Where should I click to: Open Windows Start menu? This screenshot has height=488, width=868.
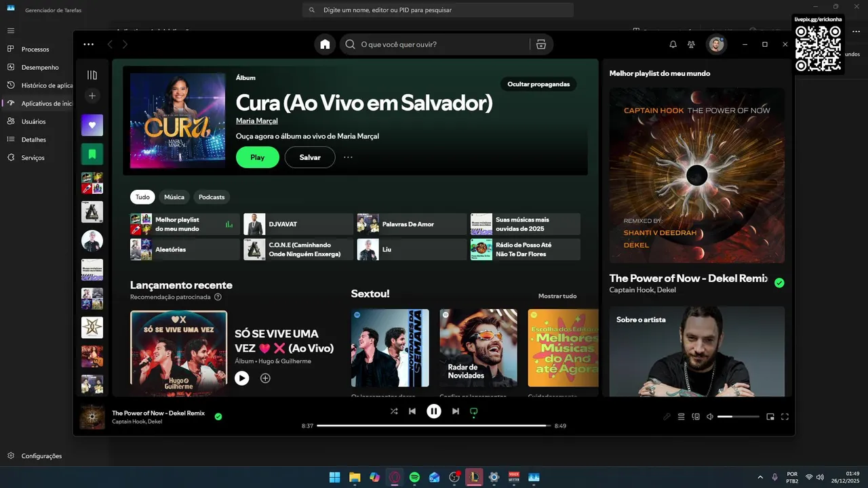pos(334,477)
